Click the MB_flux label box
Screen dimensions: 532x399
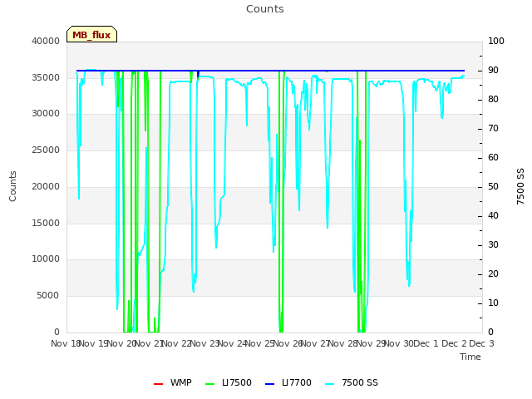point(91,34)
